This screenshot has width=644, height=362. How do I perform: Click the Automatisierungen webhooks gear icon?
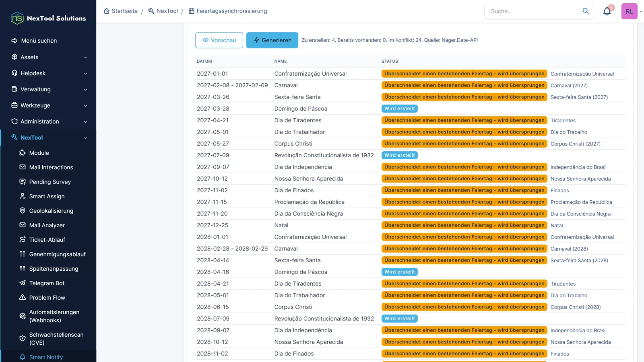click(x=23, y=316)
